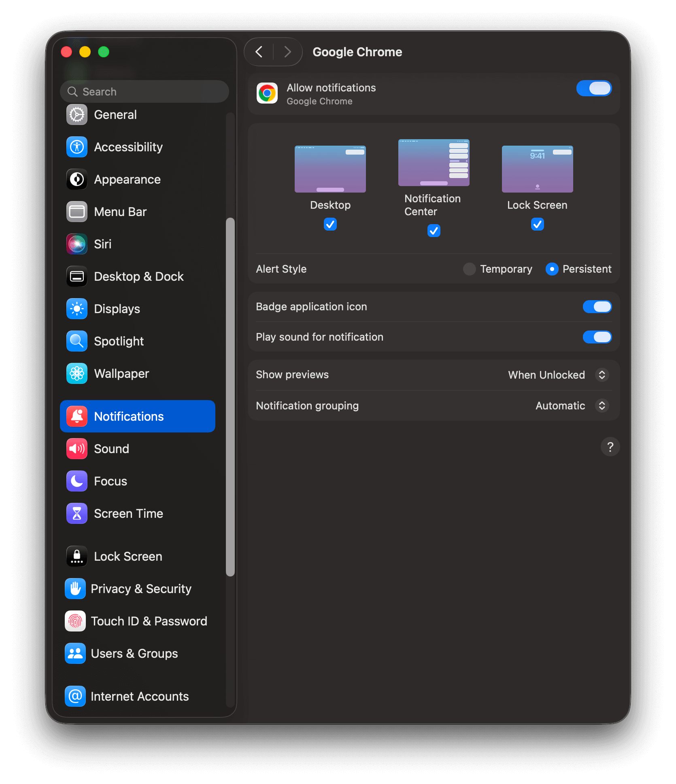Disable Badge application icon toggle
676x784 pixels.
(597, 307)
